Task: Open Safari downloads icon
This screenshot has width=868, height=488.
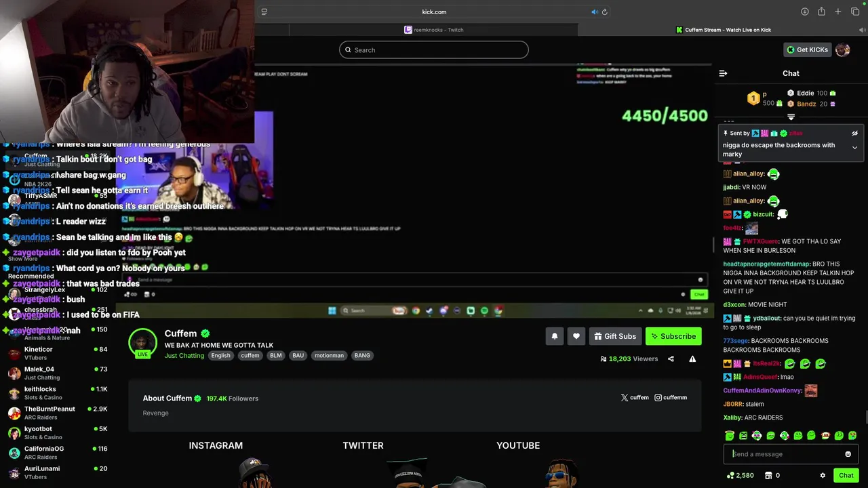Action: (804, 12)
